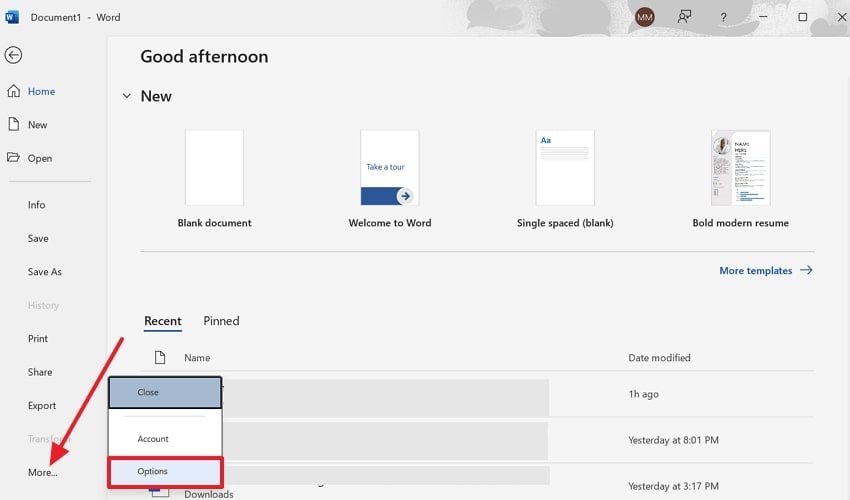The height and width of the screenshot is (500, 850).
Task: Select New in the sidebar
Action: [37, 125]
